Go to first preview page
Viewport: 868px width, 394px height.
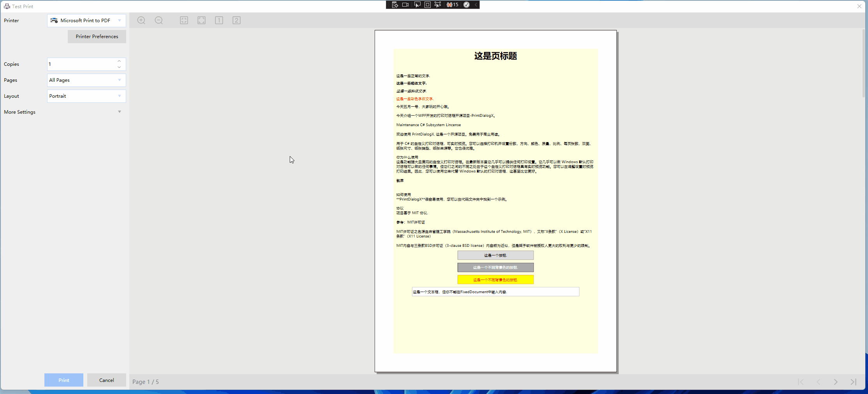pyautogui.click(x=801, y=382)
